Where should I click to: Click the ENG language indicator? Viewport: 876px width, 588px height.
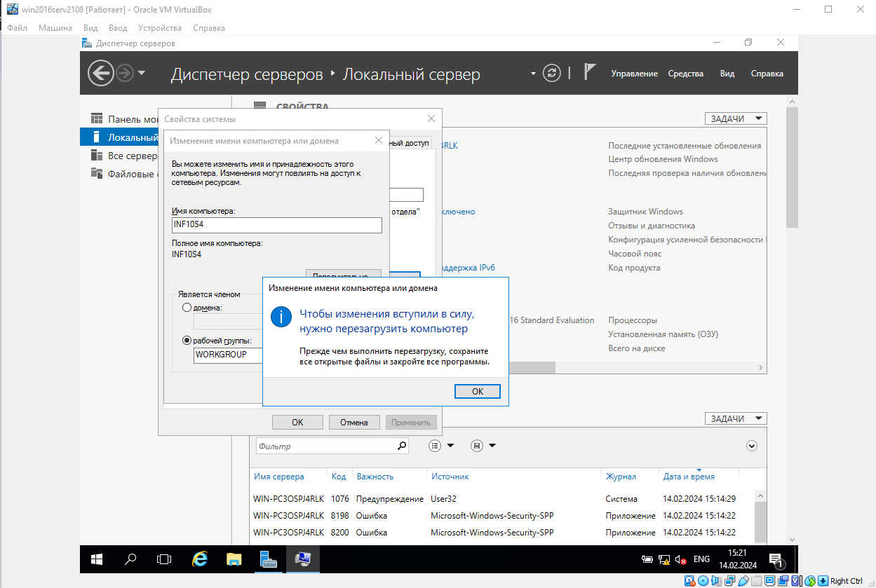[x=701, y=560]
